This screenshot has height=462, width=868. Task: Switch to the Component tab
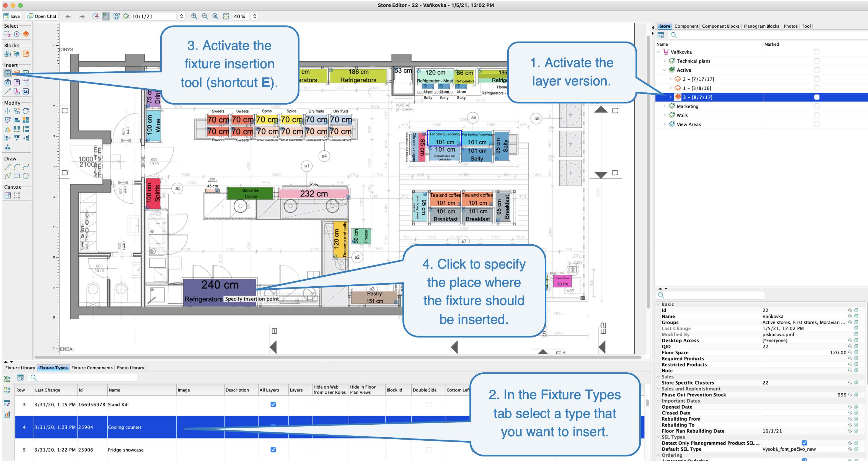point(686,26)
